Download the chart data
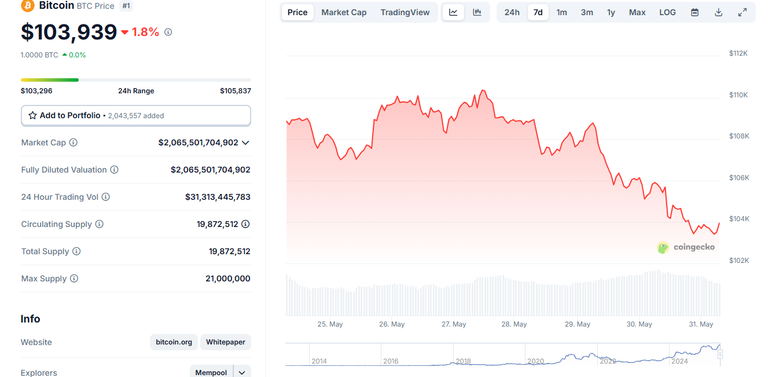Image resolution: width=768 pixels, height=377 pixels. 719,13
